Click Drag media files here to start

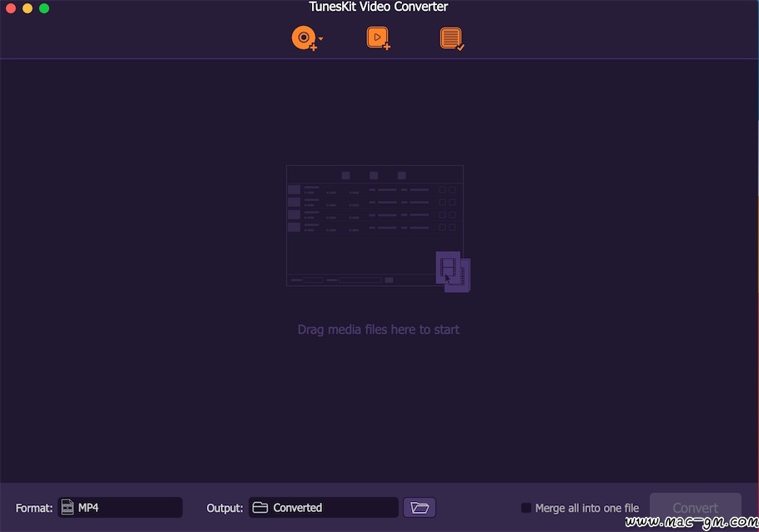click(x=379, y=329)
